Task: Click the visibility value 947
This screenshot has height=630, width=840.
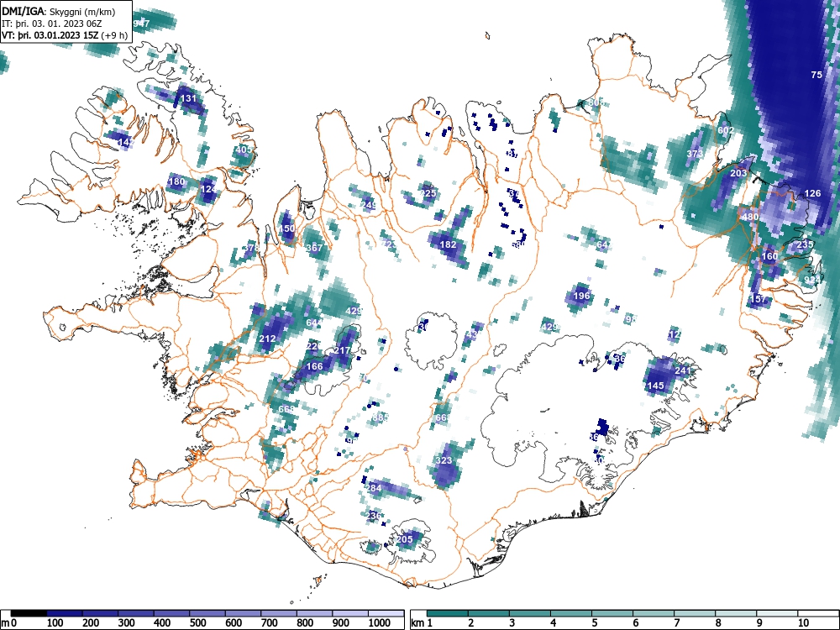Action: tap(141, 24)
